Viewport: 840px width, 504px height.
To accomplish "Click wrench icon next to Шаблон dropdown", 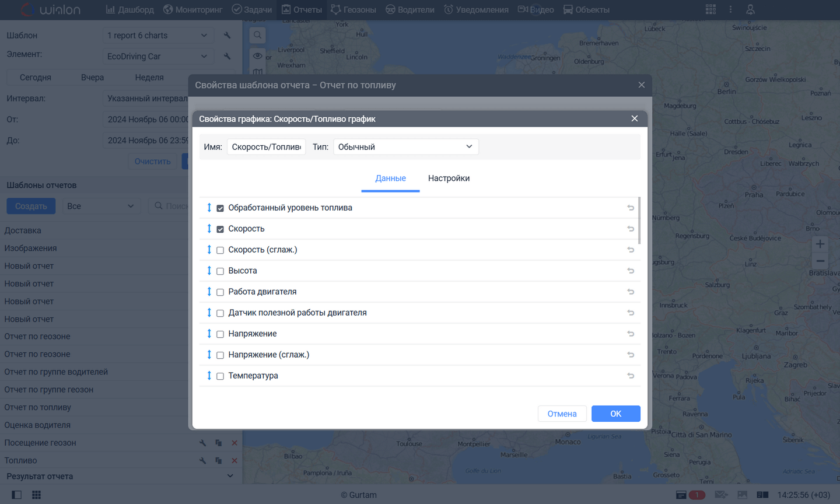I will [227, 36].
